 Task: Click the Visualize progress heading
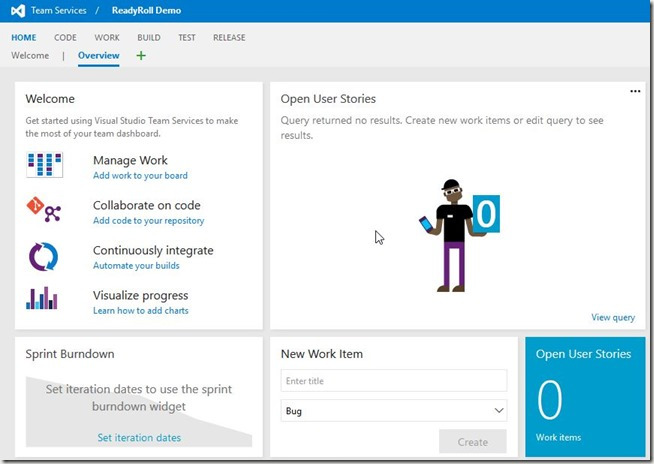(x=141, y=296)
